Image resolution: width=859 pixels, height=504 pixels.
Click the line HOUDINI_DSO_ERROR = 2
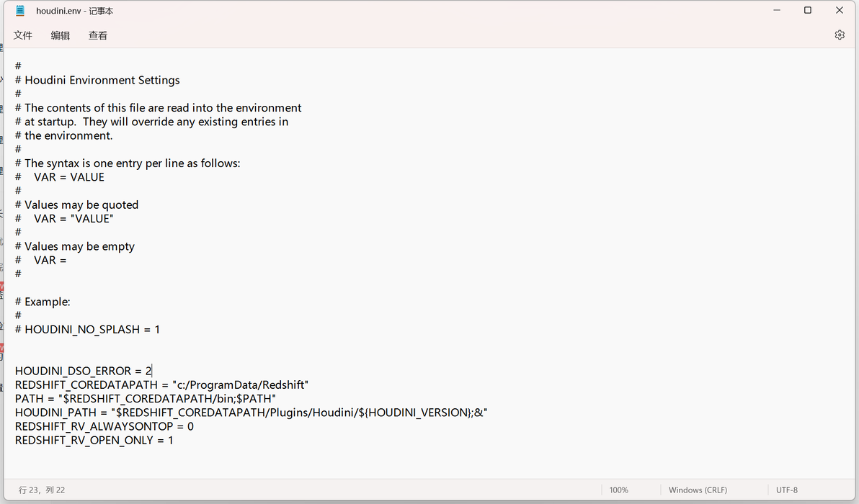[x=84, y=371]
